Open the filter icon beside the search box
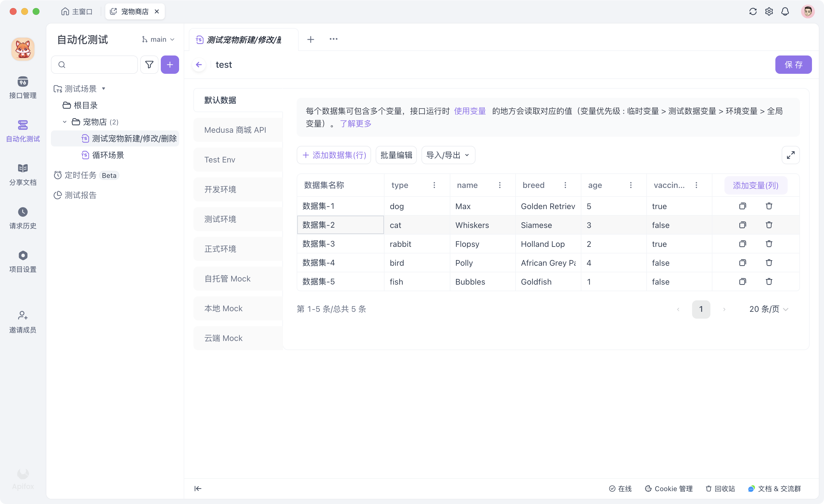 [x=149, y=64]
